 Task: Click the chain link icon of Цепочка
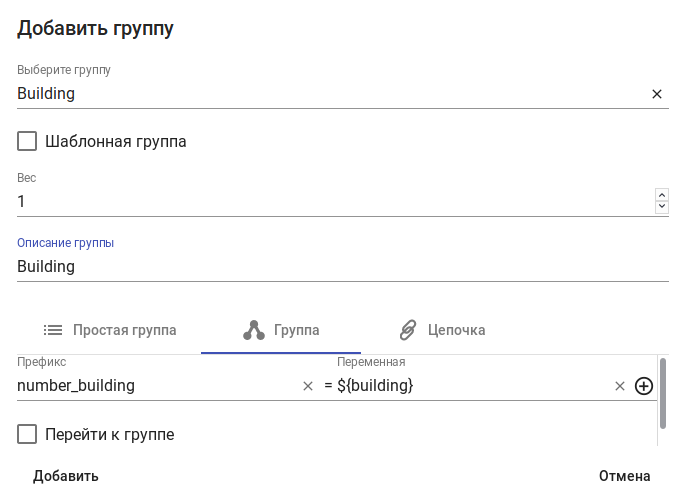(407, 330)
